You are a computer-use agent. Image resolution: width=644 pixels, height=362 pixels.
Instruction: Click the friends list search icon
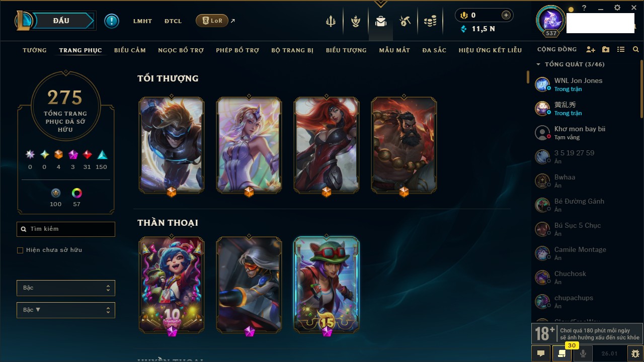click(636, 50)
